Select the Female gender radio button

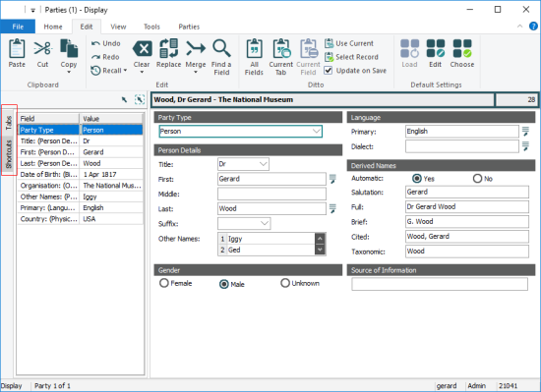(164, 283)
